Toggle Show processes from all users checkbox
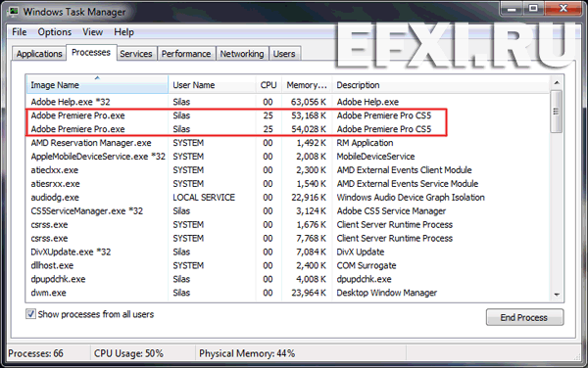The image size is (588, 368). (30, 314)
